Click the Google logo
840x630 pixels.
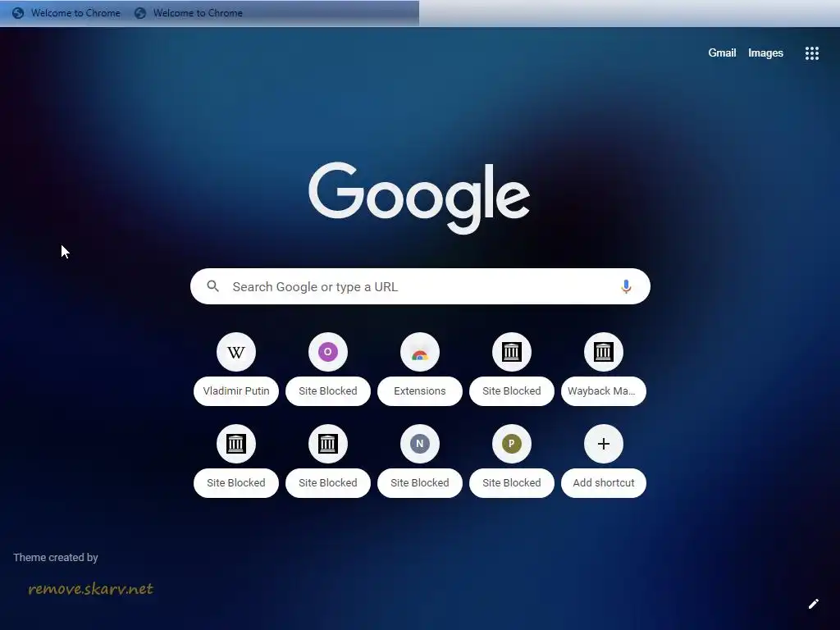(419, 198)
